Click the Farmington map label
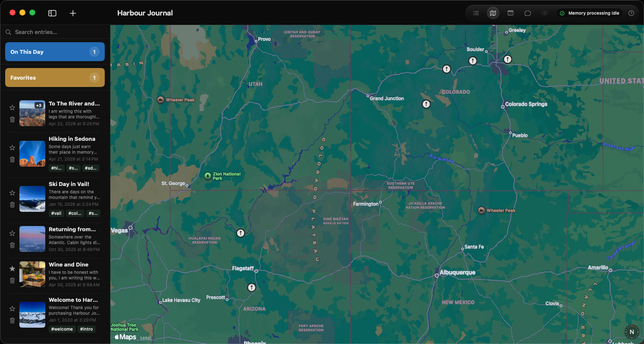The image size is (644, 344). coord(366,204)
